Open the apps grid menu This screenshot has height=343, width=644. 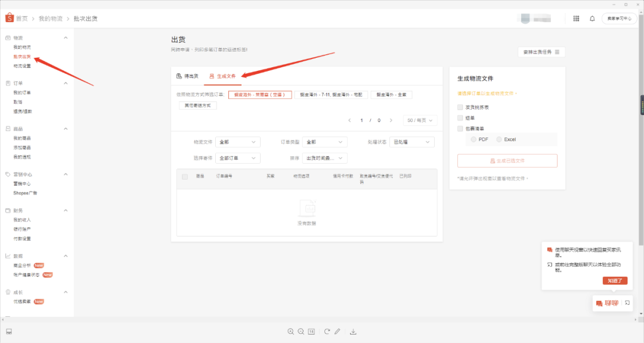(576, 18)
